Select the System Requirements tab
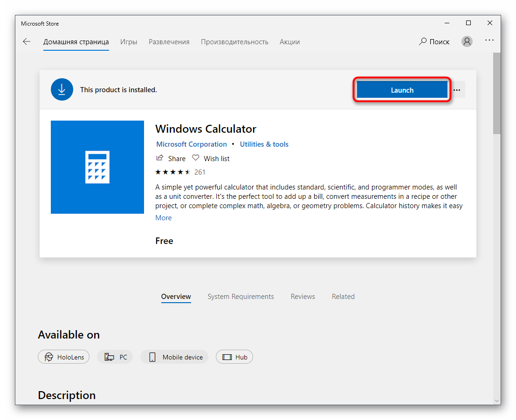The height and width of the screenshot is (420, 516). (241, 297)
